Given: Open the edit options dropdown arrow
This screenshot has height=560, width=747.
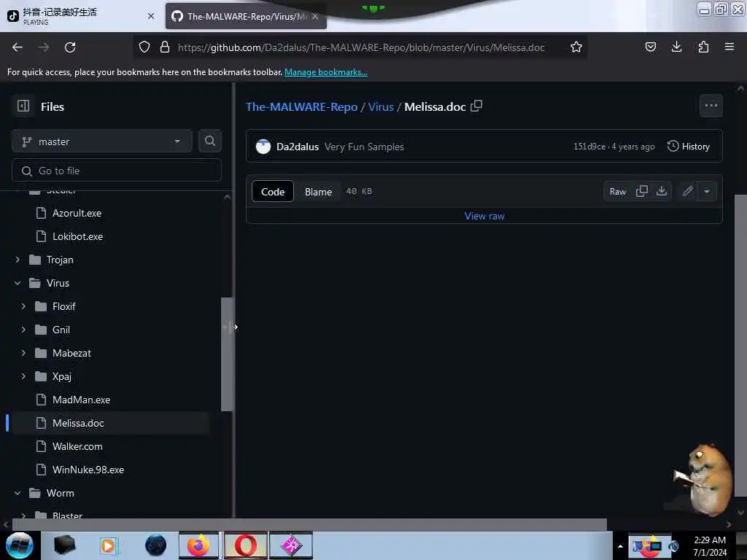Looking at the screenshot, I should pos(707,192).
